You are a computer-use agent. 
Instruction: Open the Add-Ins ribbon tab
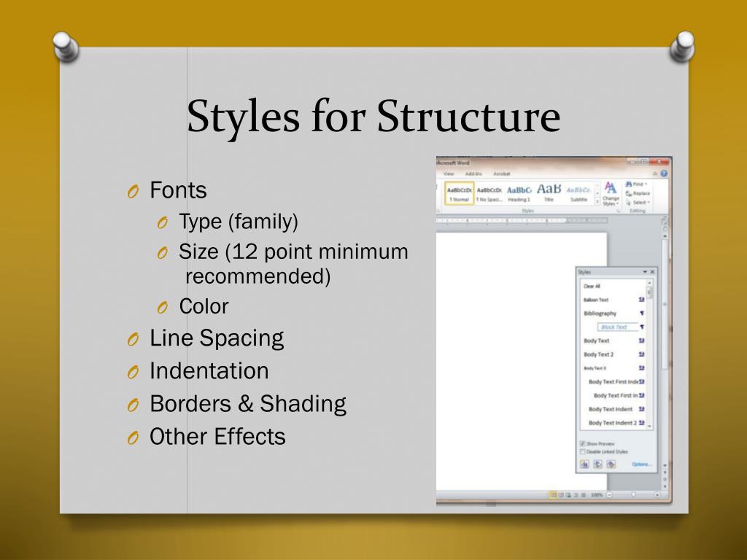tap(473, 174)
